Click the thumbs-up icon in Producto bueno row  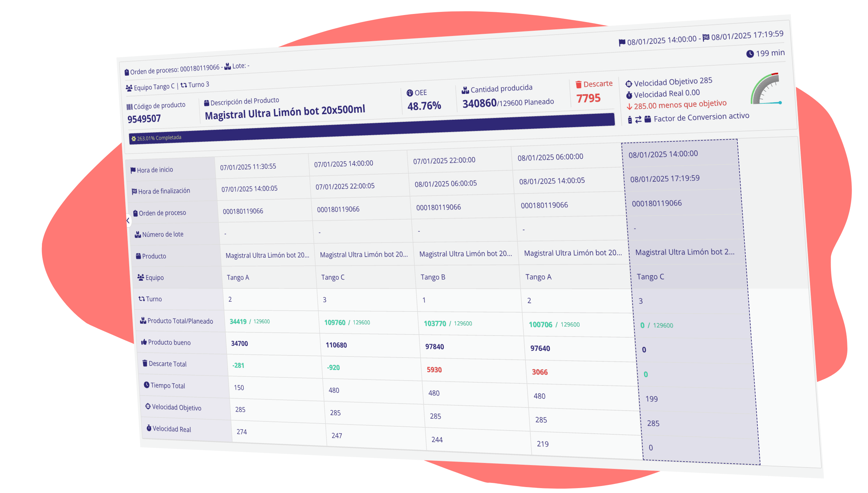click(144, 342)
